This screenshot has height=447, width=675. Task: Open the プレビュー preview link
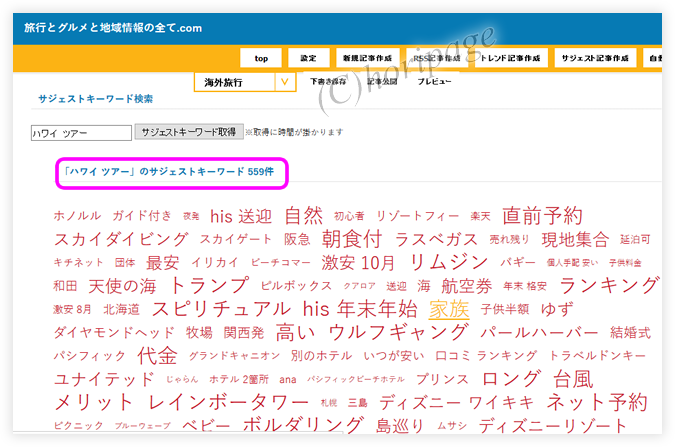coord(434,81)
